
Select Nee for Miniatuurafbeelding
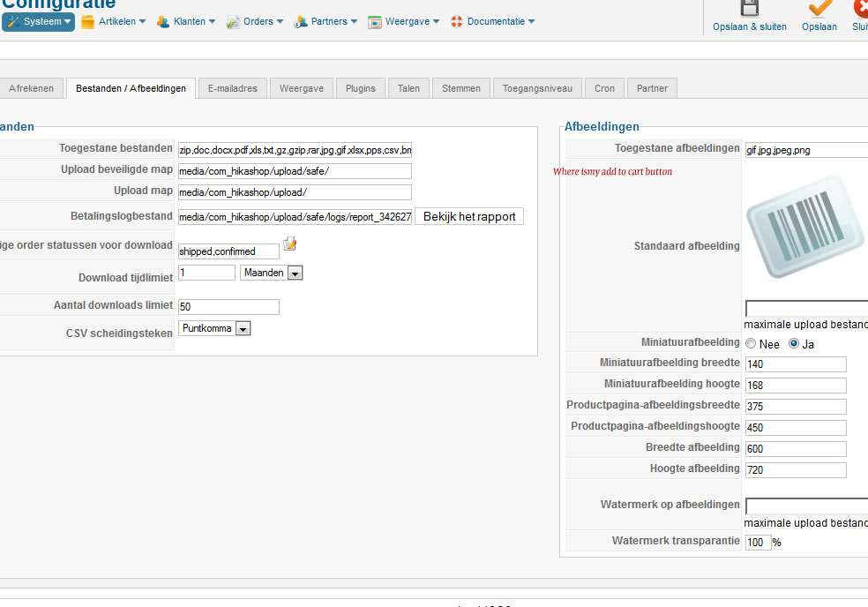pos(751,343)
